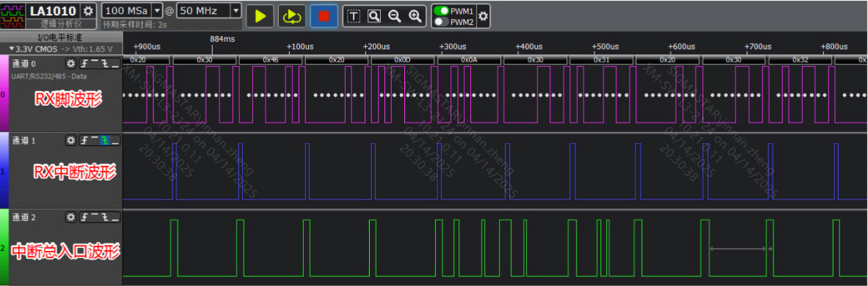The width and height of the screenshot is (868, 286).
Task: Zoom out of the waveform view
Action: (395, 16)
